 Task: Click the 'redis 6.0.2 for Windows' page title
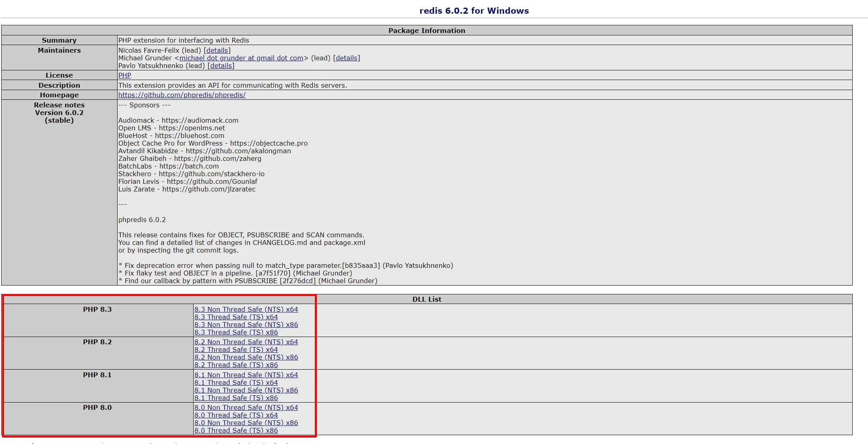point(474,11)
